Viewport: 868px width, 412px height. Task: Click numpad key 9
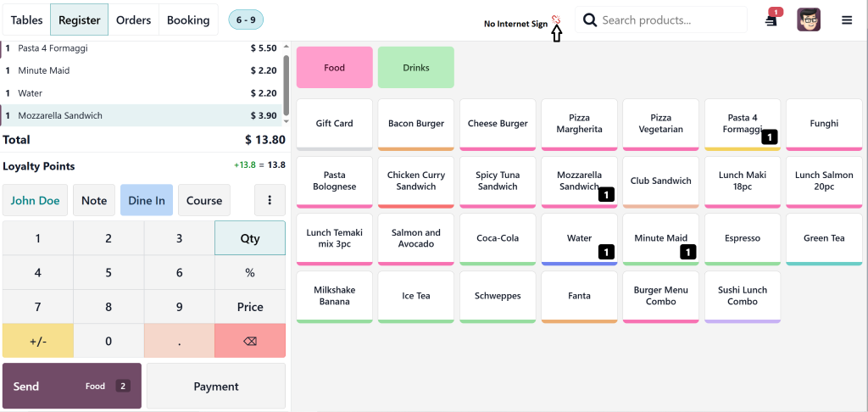coord(180,307)
